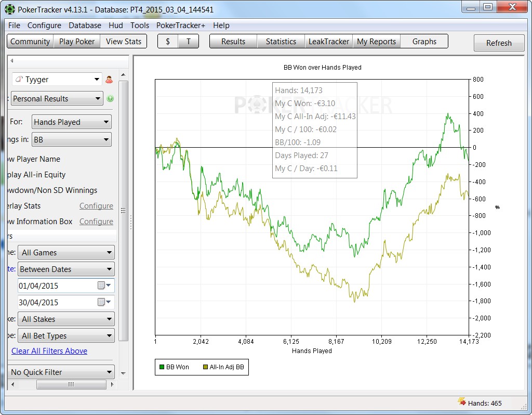Image resolution: width=532 pixels, height=415 pixels.
Task: Click sidebar scroll up arrow
Action: tap(123, 75)
